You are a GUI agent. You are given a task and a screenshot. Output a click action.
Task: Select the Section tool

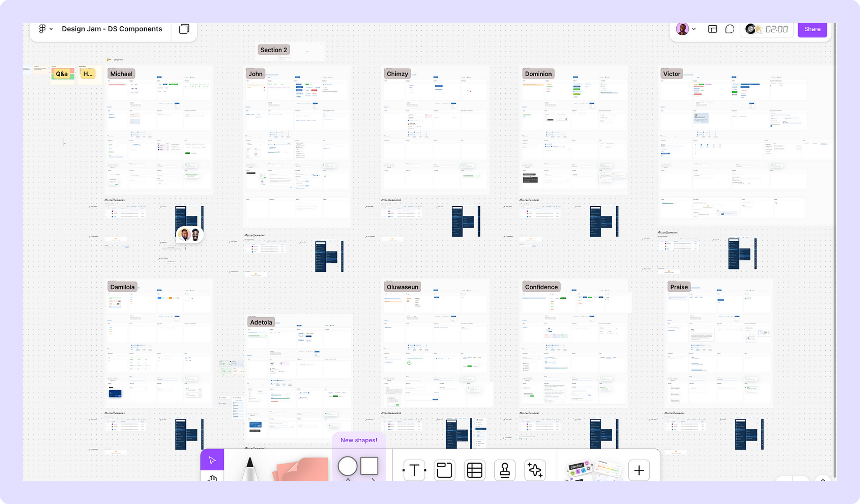(444, 470)
